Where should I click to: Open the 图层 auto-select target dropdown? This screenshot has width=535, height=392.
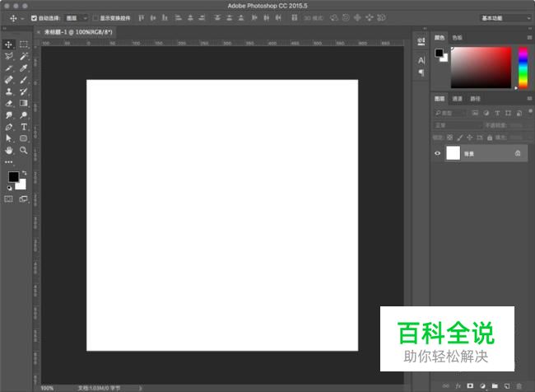(x=75, y=17)
